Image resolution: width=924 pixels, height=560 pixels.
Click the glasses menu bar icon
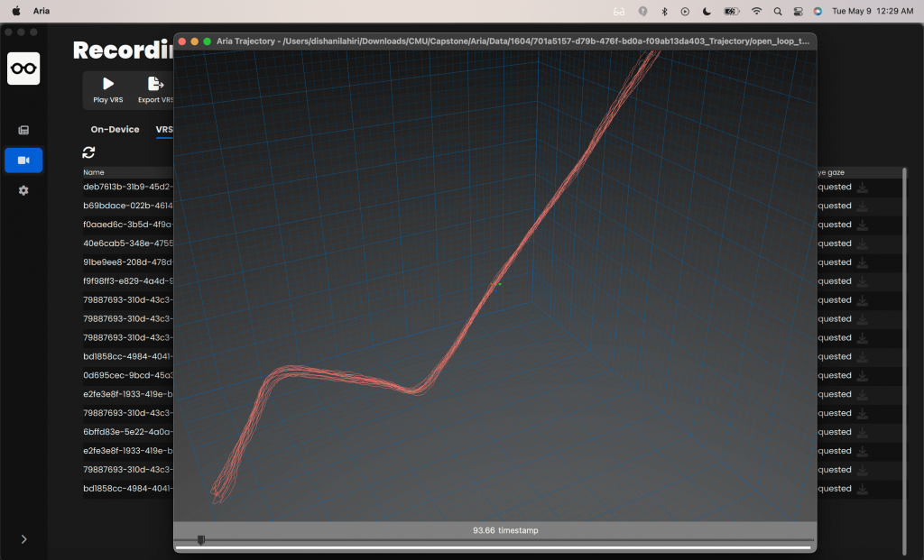click(619, 11)
